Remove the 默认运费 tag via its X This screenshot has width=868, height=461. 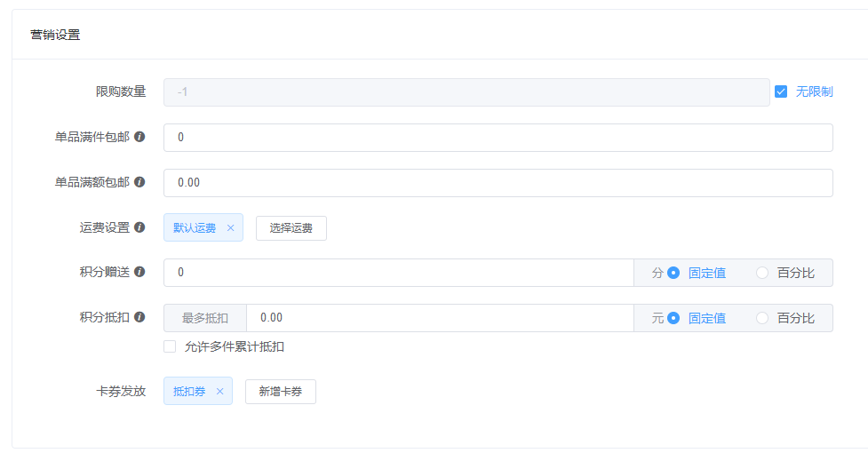click(x=231, y=228)
